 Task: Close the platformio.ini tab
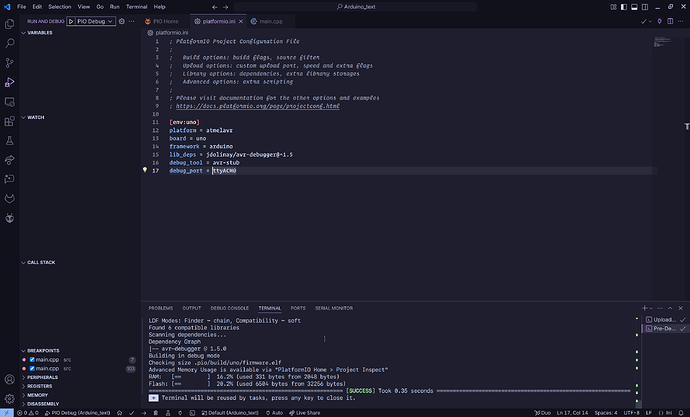point(241,21)
